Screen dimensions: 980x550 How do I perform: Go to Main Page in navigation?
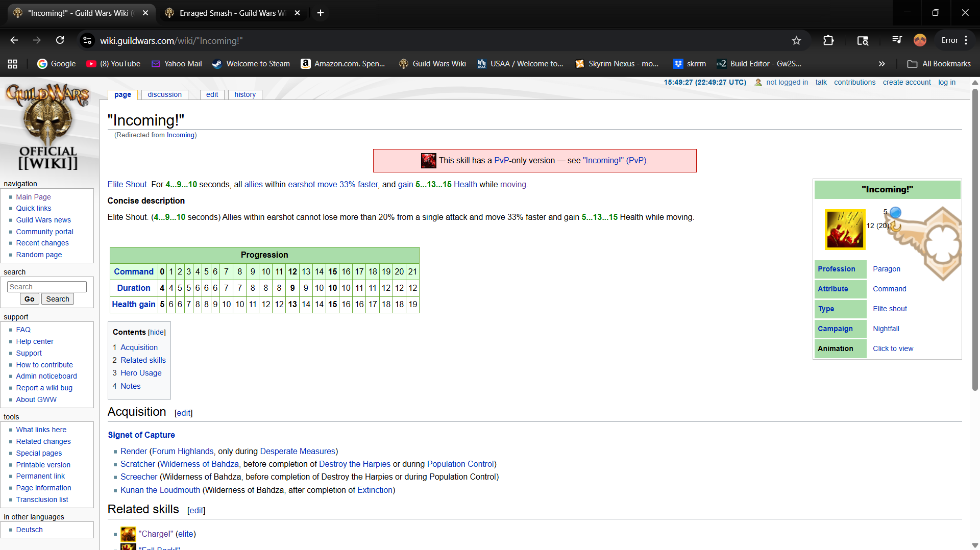34,197
